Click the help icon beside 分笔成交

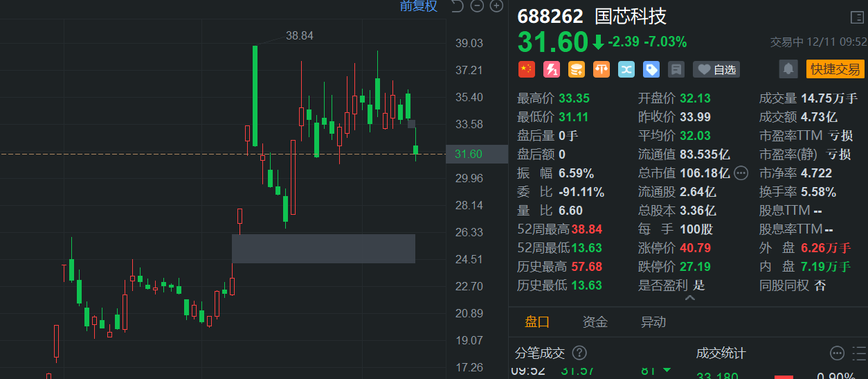(580, 353)
